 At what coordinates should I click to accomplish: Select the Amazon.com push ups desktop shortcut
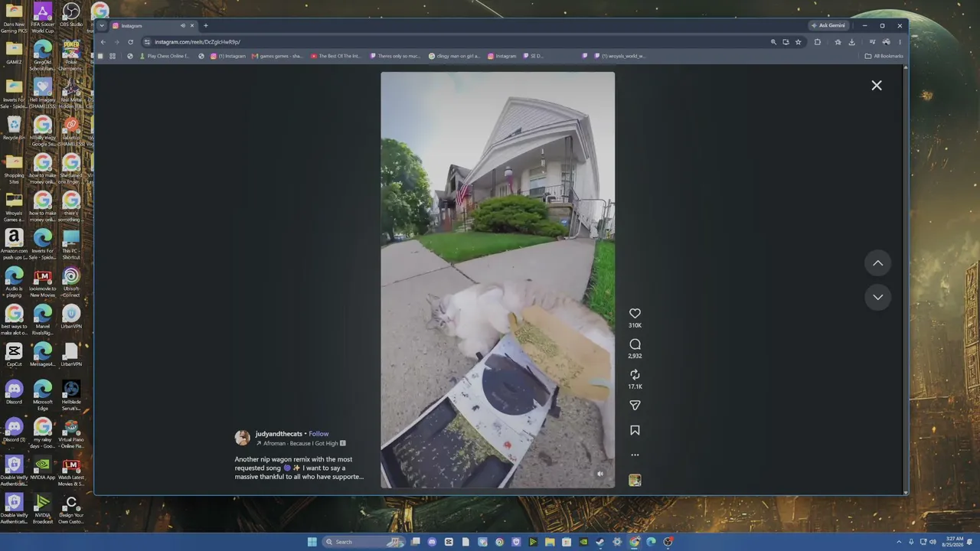coord(14,245)
